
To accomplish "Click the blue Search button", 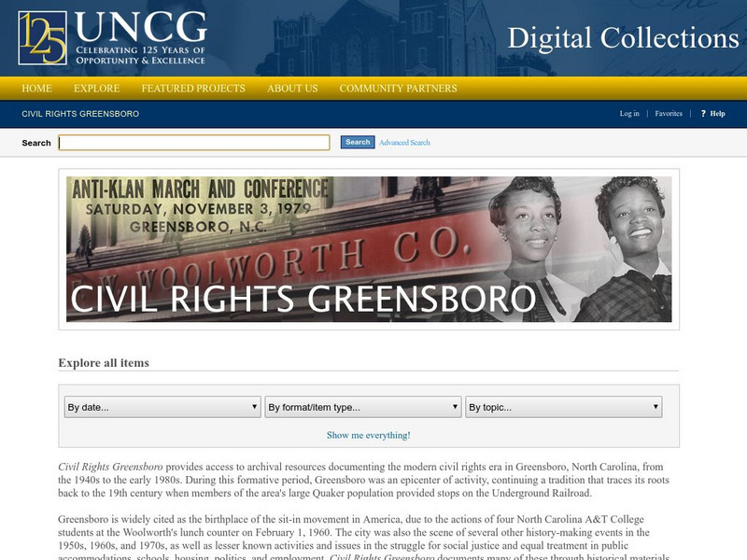I will pyautogui.click(x=358, y=142).
